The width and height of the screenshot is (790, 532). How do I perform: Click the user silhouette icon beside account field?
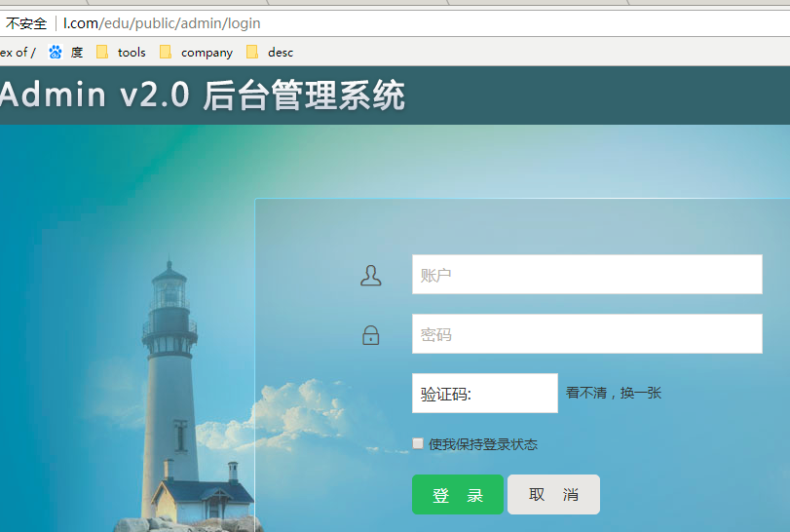click(x=370, y=276)
